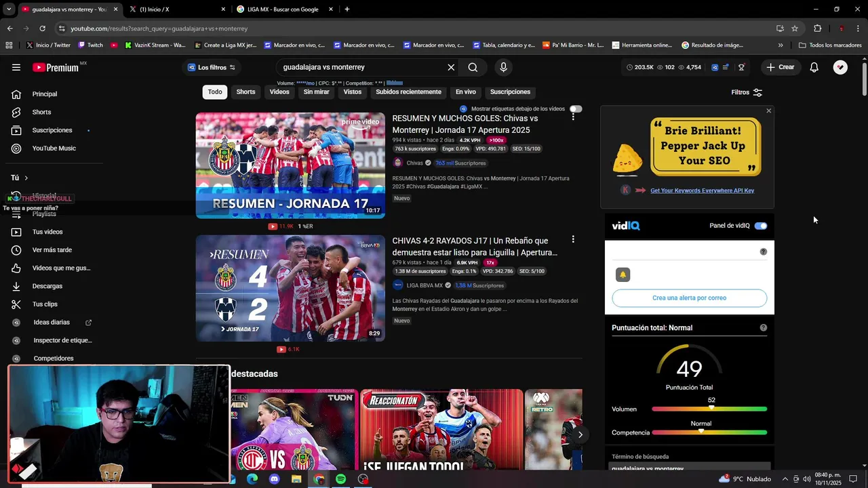This screenshot has width=868, height=488.
Task: Open Ideas diarias in the sidebar
Action: (52, 323)
